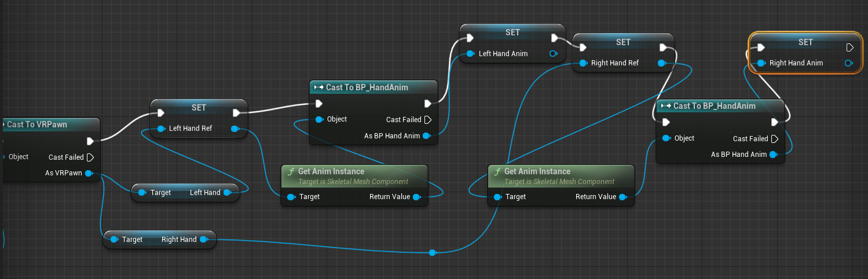Viewport: 868px width, 279px height.
Task: Click Left Hand Anim output data pin
Action: (x=554, y=54)
